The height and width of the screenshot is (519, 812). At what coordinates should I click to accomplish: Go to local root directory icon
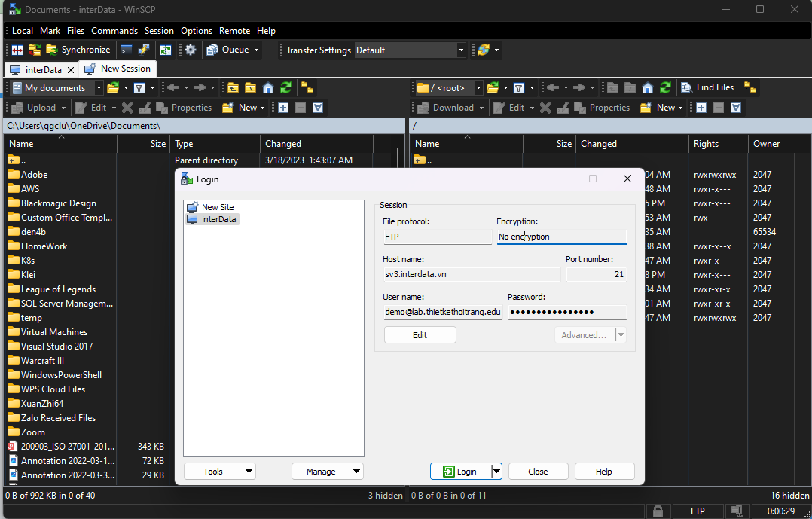pos(251,88)
